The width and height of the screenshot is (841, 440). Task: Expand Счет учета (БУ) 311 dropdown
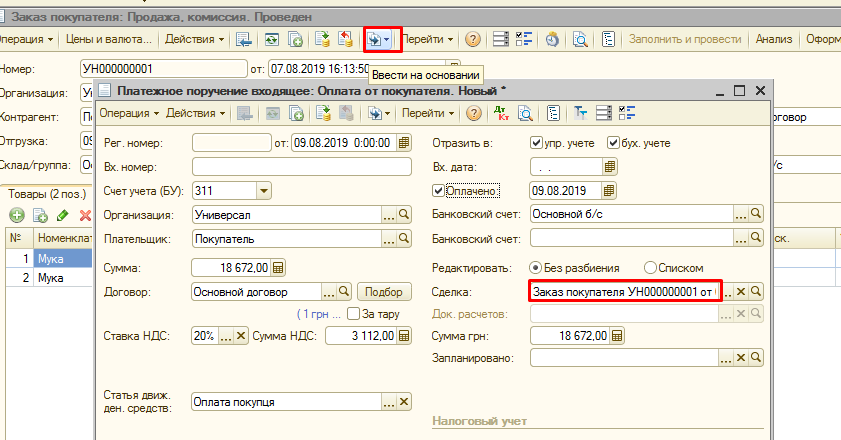coord(263,190)
